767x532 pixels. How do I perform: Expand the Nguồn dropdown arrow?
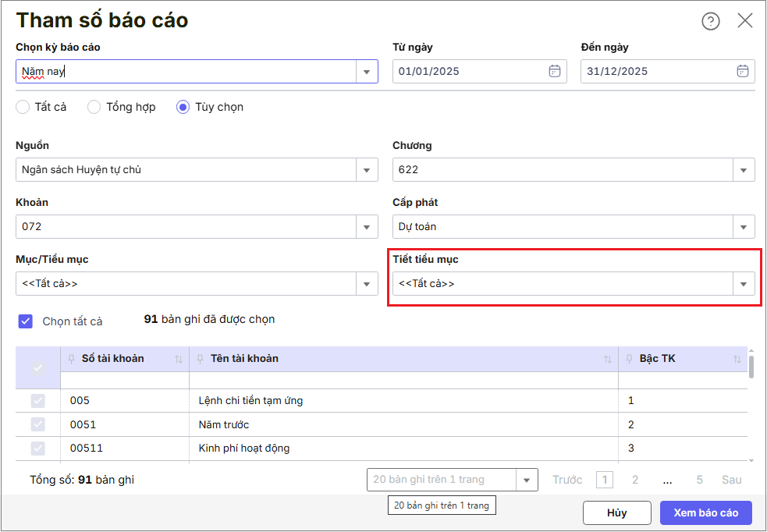367,170
